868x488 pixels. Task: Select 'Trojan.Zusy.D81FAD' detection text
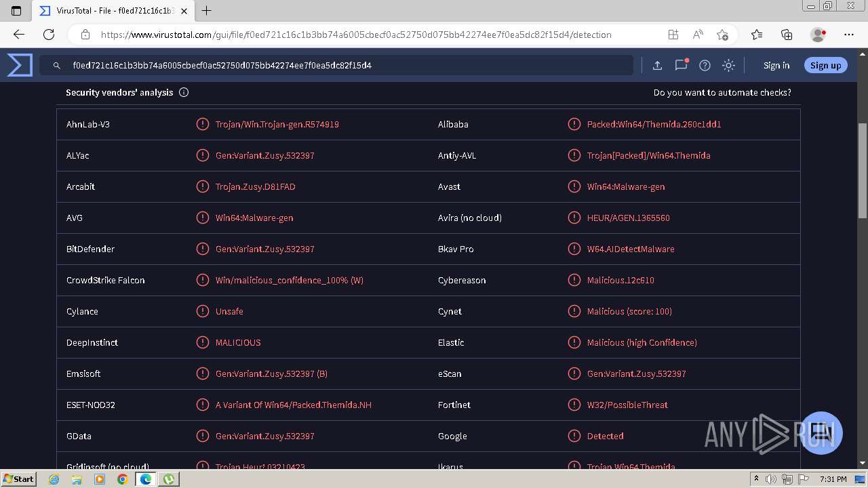point(256,186)
